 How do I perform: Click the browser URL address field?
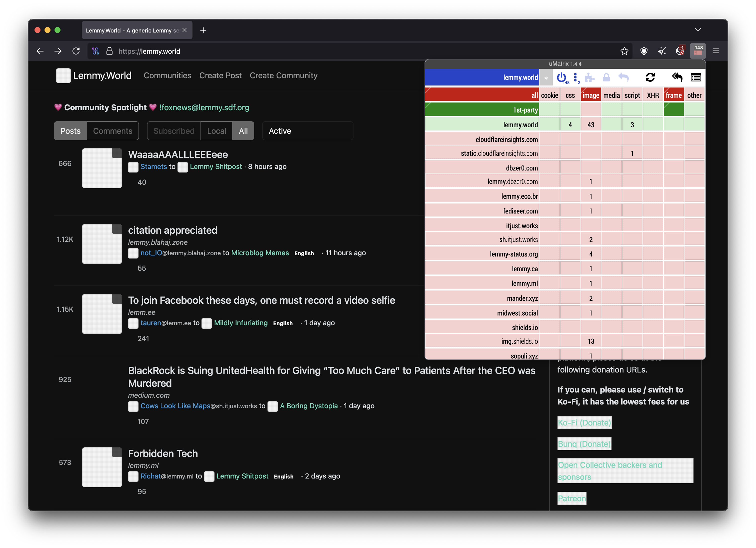click(x=360, y=51)
